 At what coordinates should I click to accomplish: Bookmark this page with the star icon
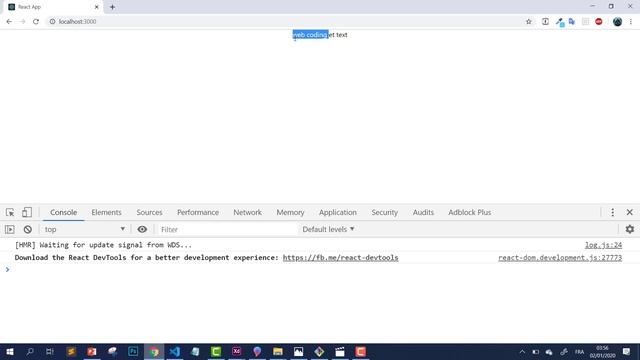click(529, 22)
